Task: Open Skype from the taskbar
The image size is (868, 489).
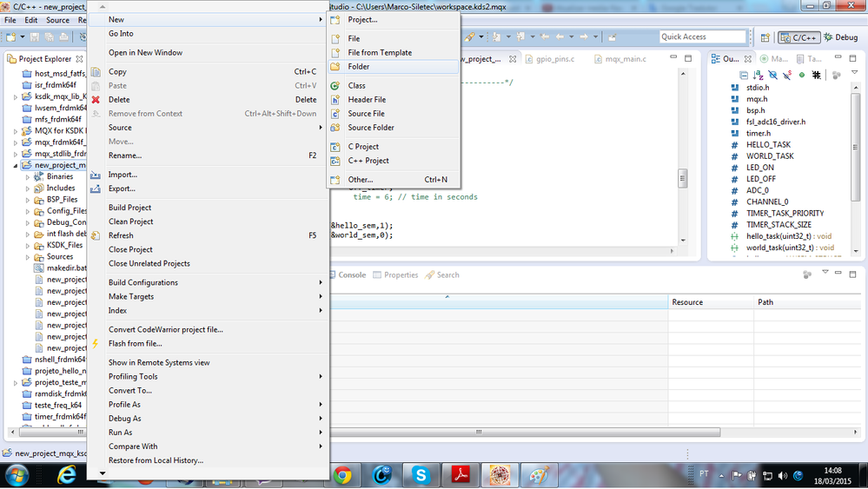Action: pyautogui.click(x=421, y=475)
